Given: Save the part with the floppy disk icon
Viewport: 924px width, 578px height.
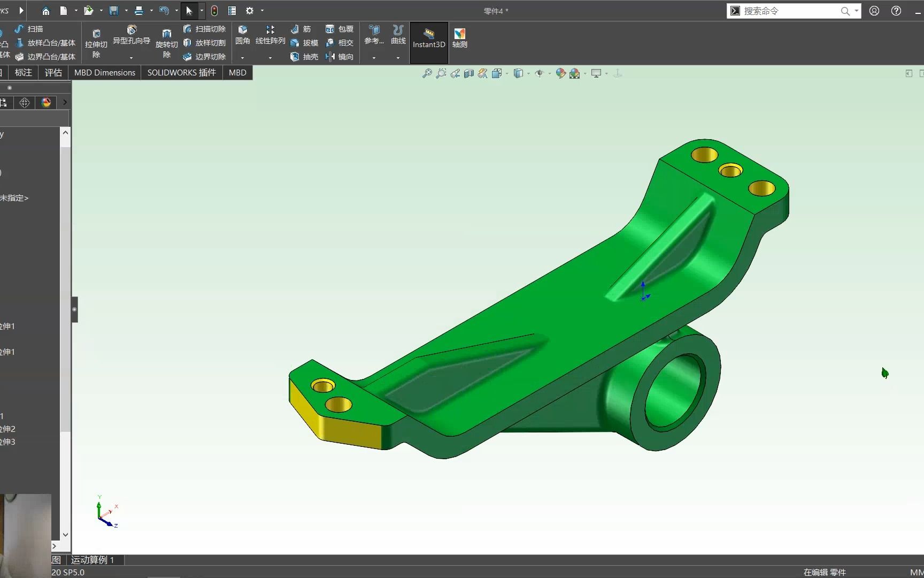Looking at the screenshot, I should [x=114, y=11].
